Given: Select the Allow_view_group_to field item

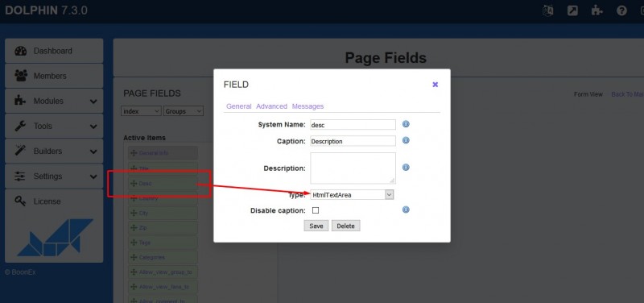Looking at the screenshot, I should 163,272.
